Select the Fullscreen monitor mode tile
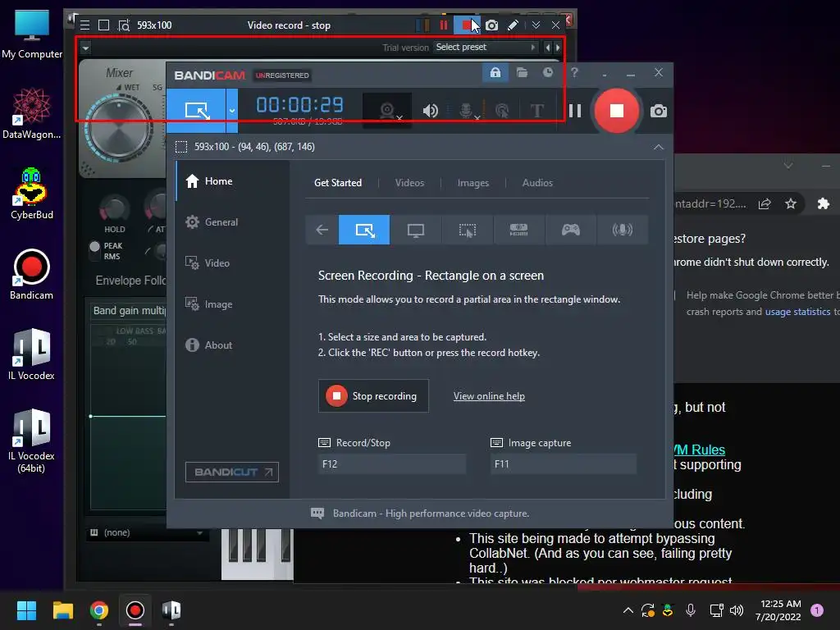 click(416, 230)
